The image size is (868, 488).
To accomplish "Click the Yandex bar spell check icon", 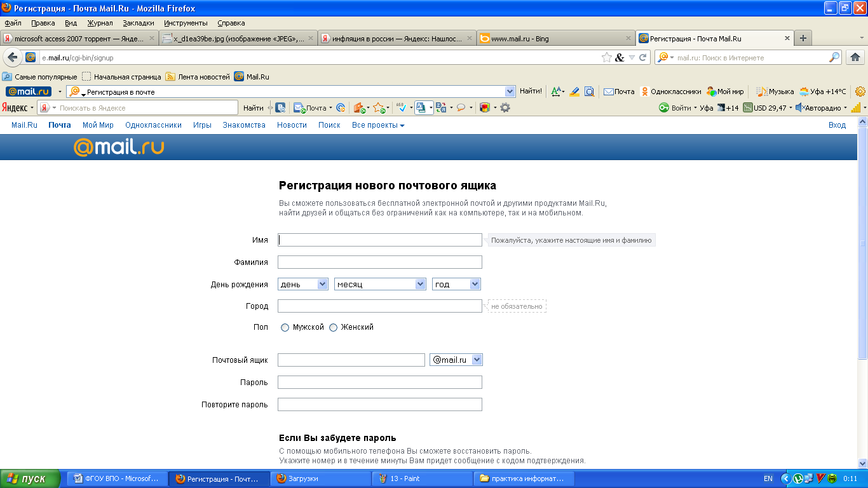I will click(x=402, y=107).
